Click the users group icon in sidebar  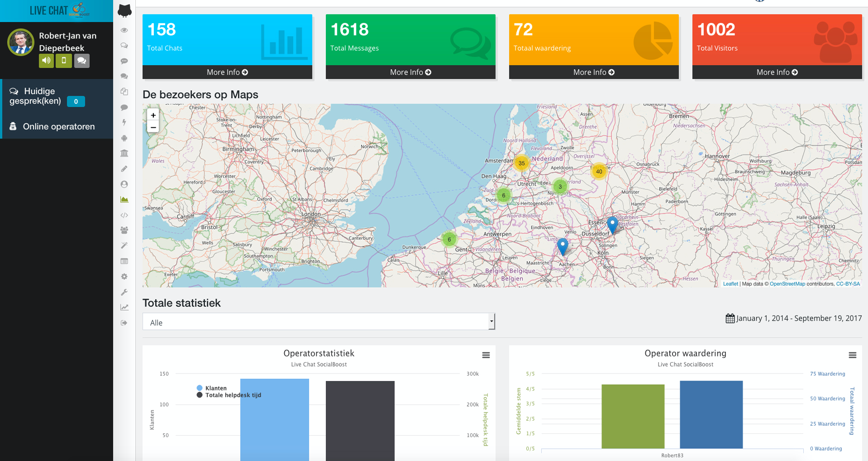point(124,230)
